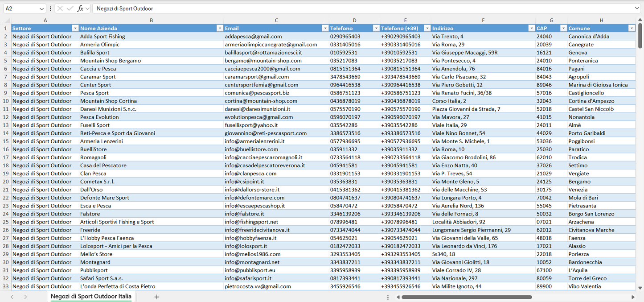Open the Insert Function fx icon
The width and height of the screenshot is (644, 302).
tap(80, 8)
